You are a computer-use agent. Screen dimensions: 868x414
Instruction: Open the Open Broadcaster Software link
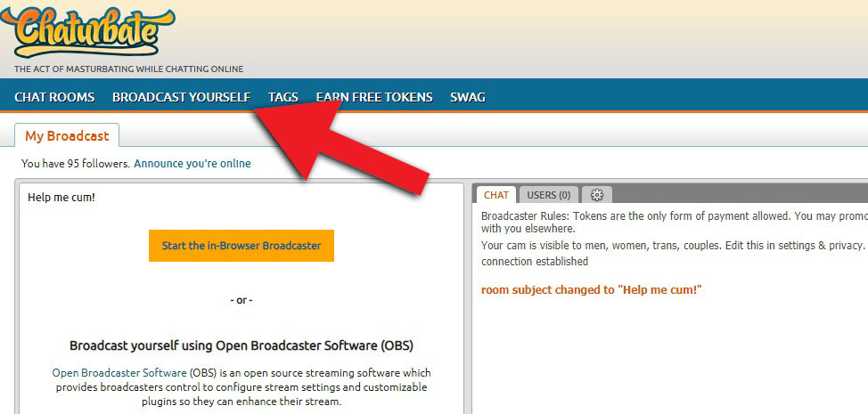(x=119, y=372)
